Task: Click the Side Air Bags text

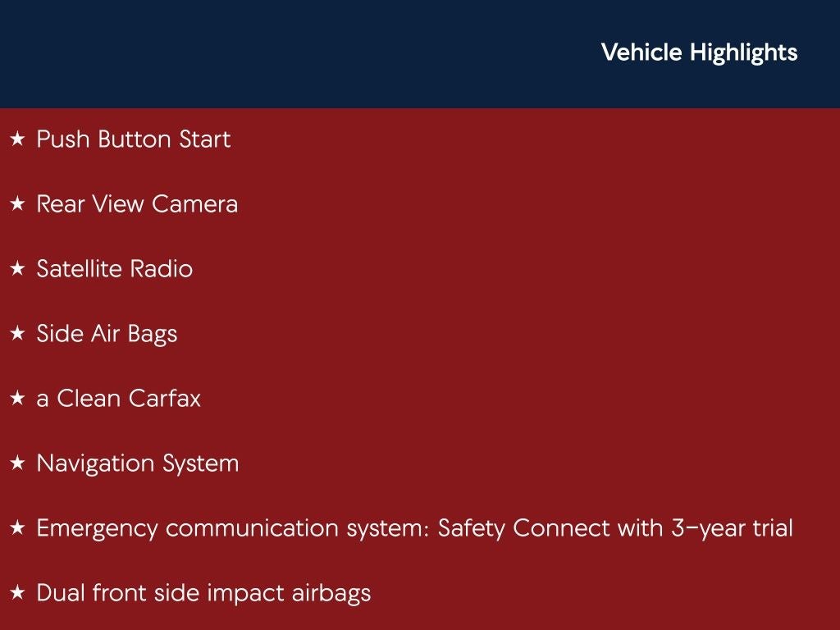Action: pos(107,334)
